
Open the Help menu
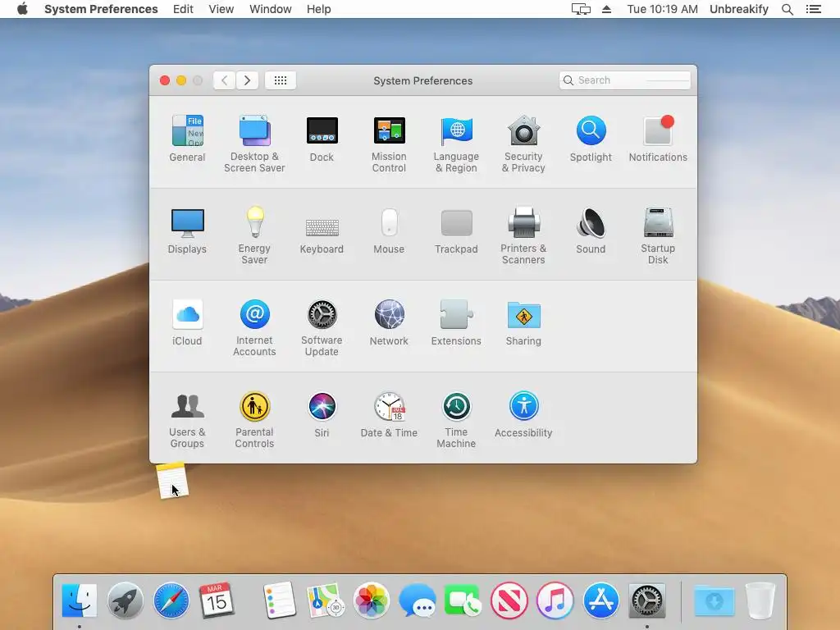(x=319, y=9)
